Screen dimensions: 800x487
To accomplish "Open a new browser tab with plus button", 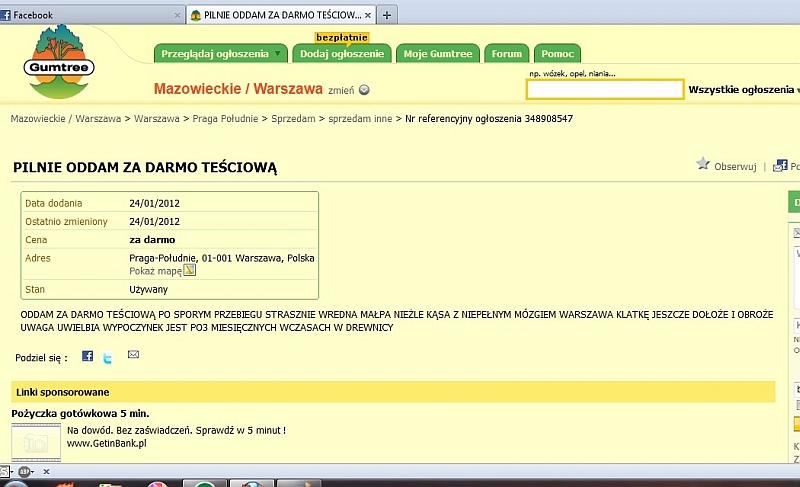I will [387, 15].
